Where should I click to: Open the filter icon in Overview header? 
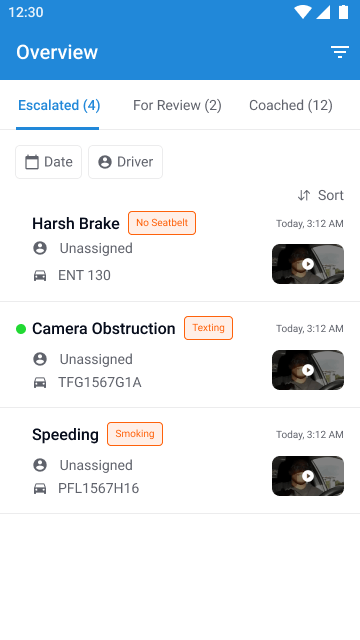click(340, 52)
